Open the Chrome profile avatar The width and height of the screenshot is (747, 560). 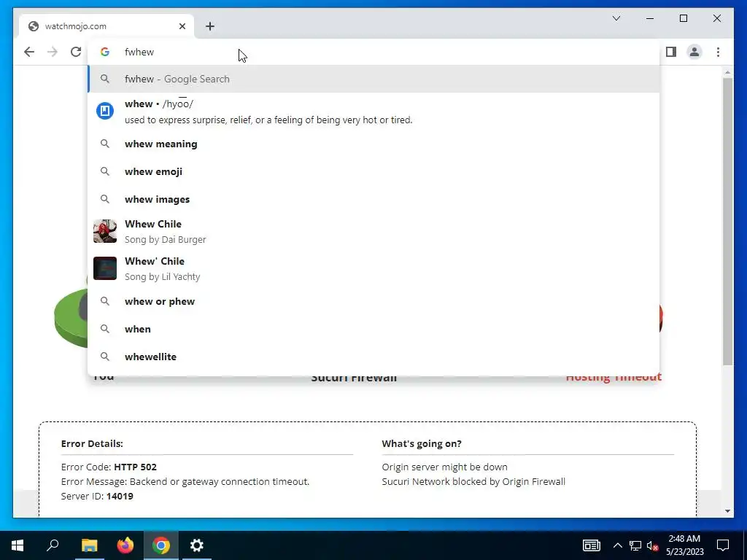coord(694,52)
